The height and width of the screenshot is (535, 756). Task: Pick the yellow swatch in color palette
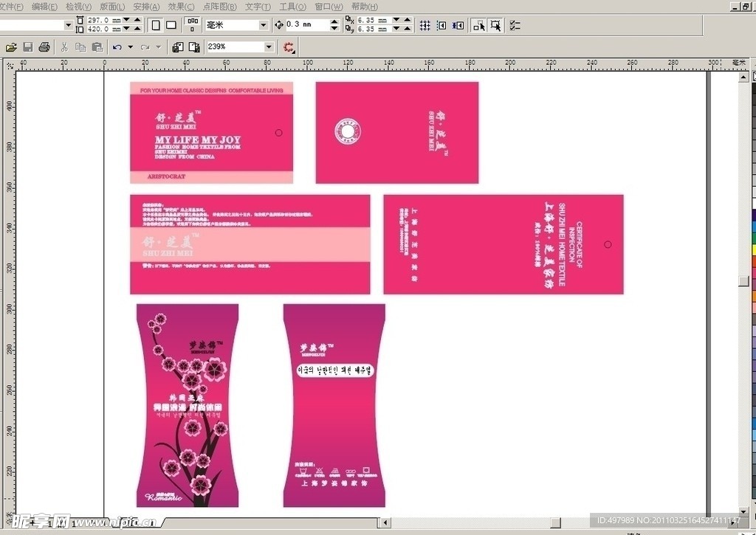[753, 249]
